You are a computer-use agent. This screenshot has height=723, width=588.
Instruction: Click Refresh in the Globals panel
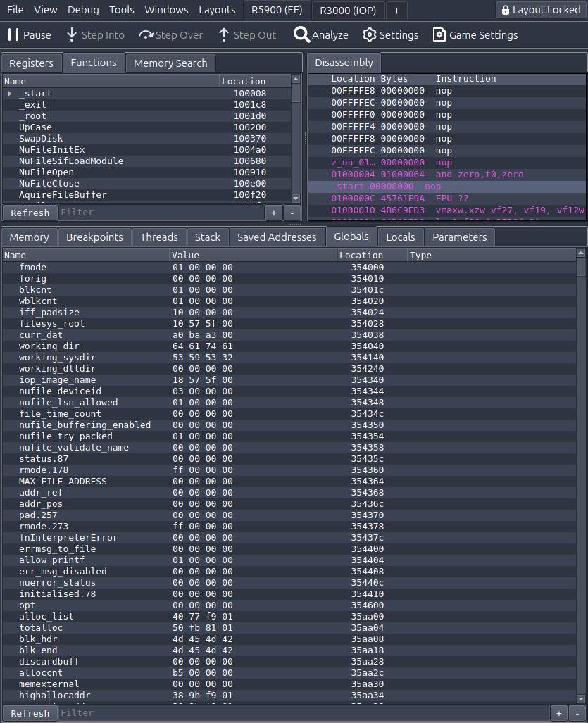30,713
